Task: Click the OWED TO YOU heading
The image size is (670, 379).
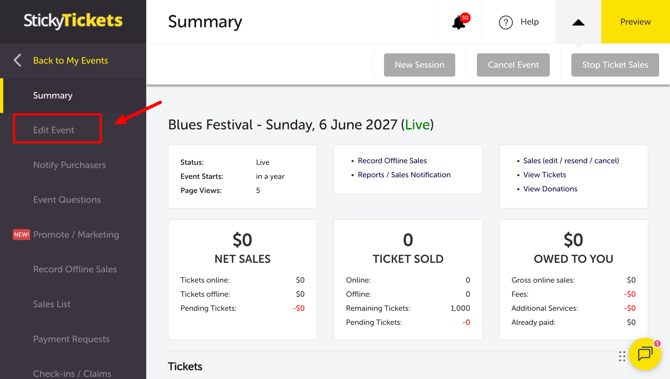Action: [x=573, y=259]
